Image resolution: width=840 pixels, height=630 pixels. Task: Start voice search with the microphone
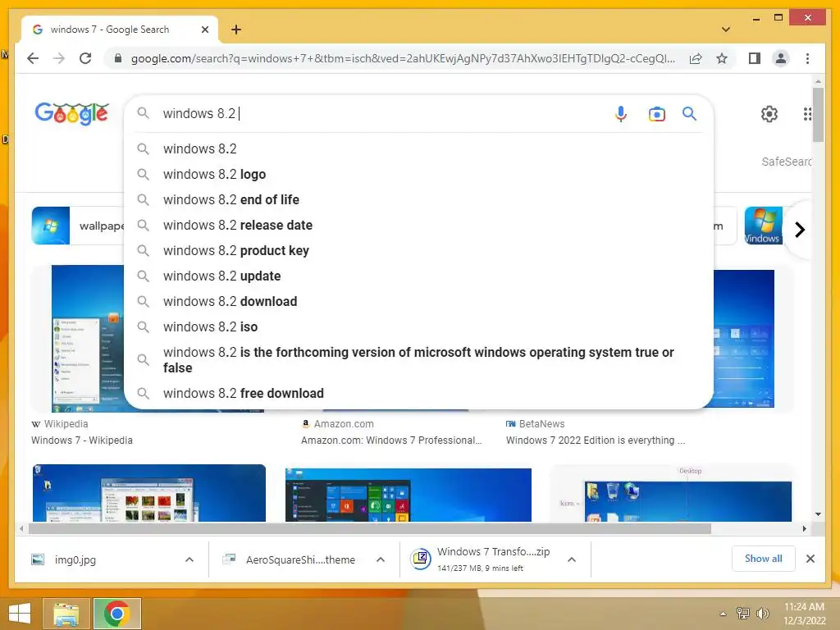[620, 113]
